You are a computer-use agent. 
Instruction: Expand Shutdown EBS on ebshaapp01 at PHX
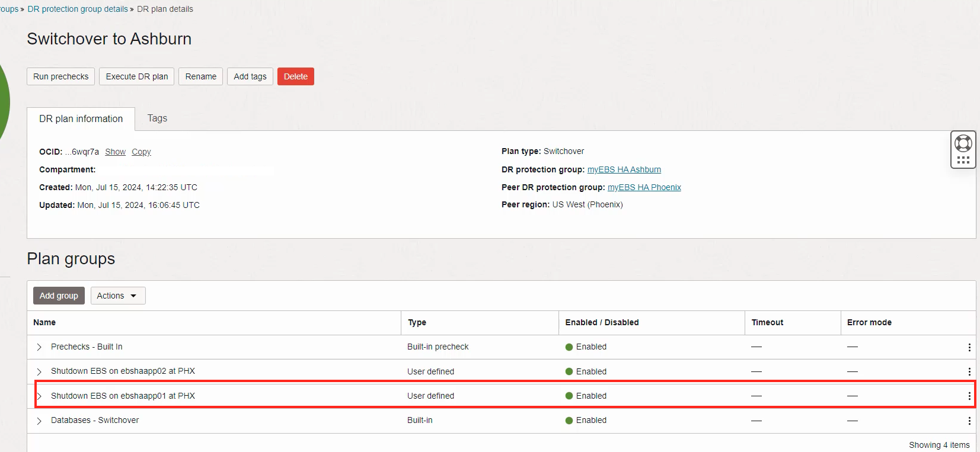[39, 396]
